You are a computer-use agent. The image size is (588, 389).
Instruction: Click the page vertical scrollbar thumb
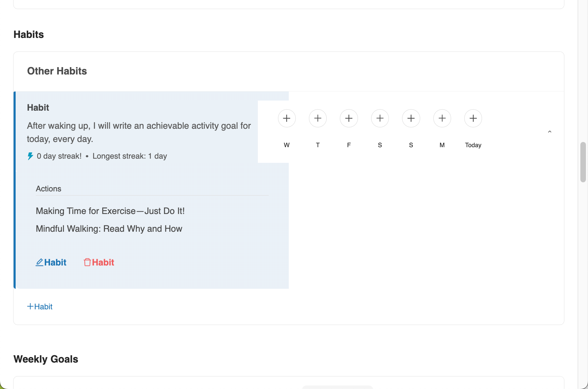point(583,162)
